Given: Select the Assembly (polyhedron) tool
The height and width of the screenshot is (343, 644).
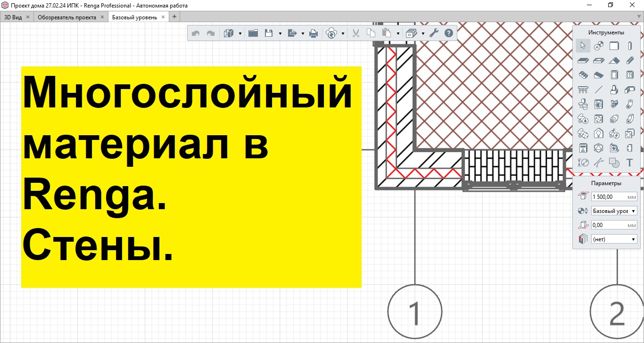Looking at the screenshot, I should (599, 148).
